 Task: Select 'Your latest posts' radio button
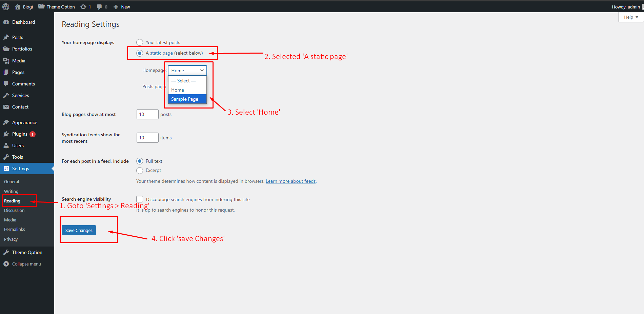click(x=140, y=42)
